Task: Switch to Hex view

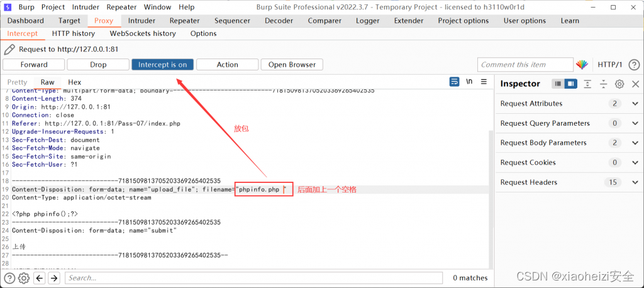Action: tap(75, 82)
